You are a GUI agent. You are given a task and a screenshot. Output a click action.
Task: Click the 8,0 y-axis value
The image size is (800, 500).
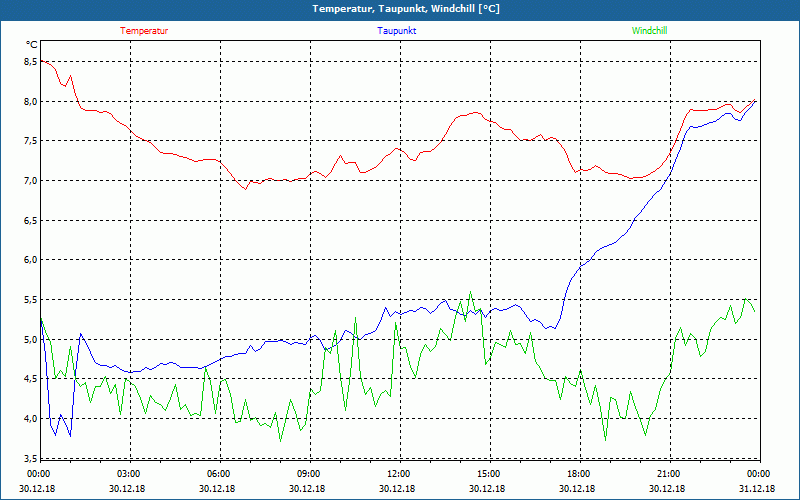coord(31,102)
